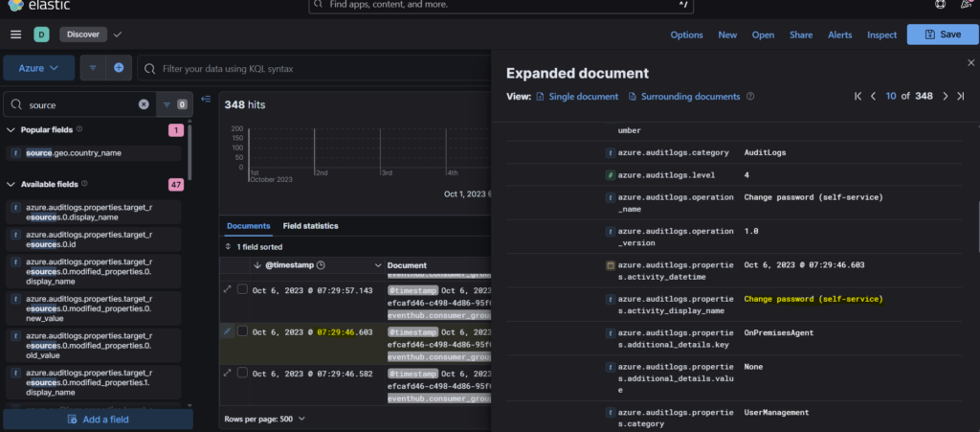Collapse the field list sidebar

point(206,99)
